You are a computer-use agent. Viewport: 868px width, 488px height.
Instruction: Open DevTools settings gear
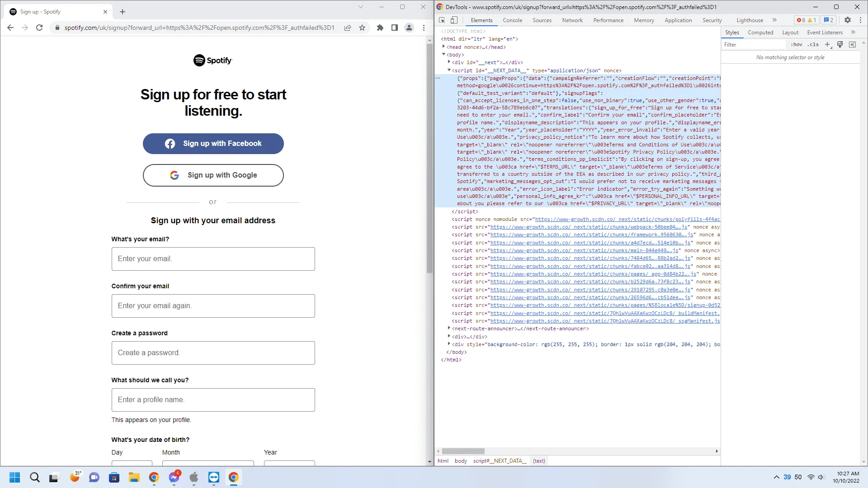(848, 20)
